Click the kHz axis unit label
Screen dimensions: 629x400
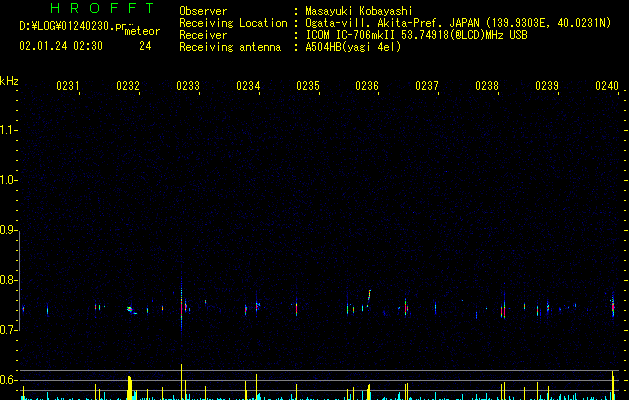[x=9, y=81]
